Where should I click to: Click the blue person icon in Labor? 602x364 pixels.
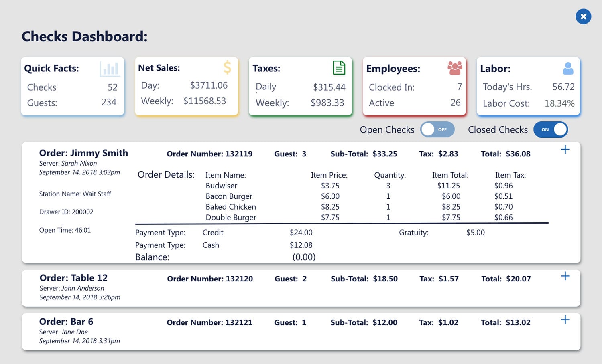point(568,69)
